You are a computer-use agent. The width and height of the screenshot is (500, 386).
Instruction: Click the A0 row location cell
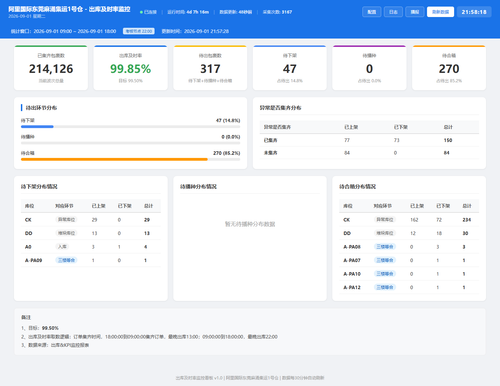(x=28, y=247)
